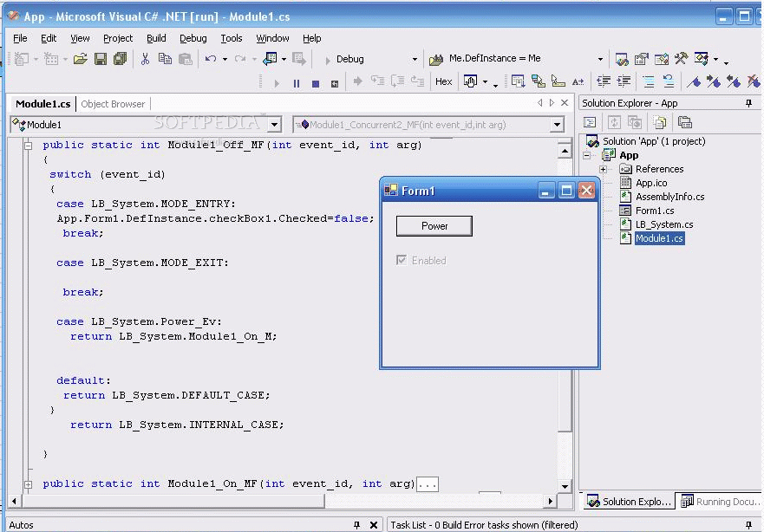Open the Undo history dropdown arrow

(225, 60)
